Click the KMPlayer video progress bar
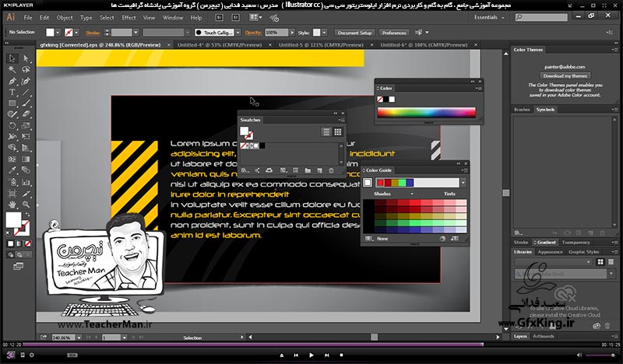 [x=311, y=345]
